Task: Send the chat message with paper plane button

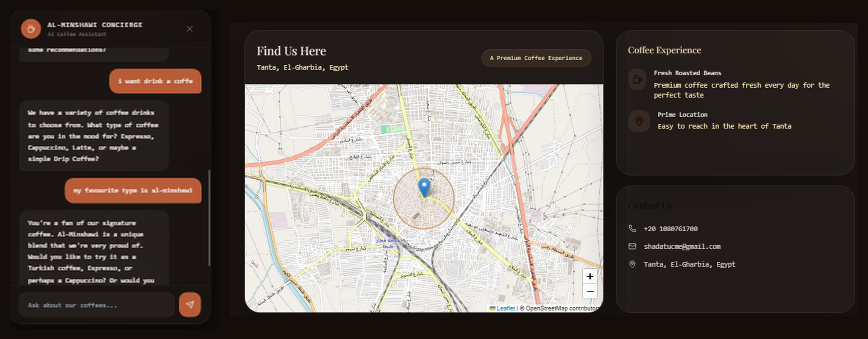Action: tap(190, 304)
